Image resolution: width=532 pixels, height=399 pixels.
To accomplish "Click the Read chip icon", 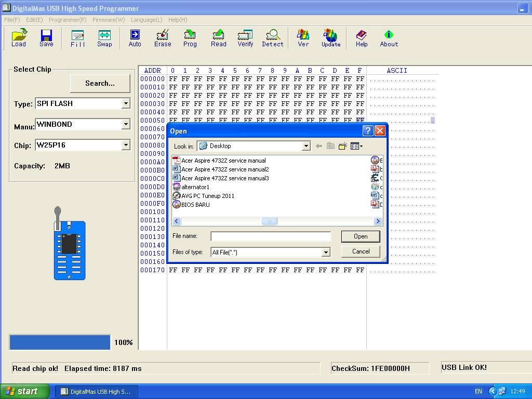I will [x=219, y=37].
